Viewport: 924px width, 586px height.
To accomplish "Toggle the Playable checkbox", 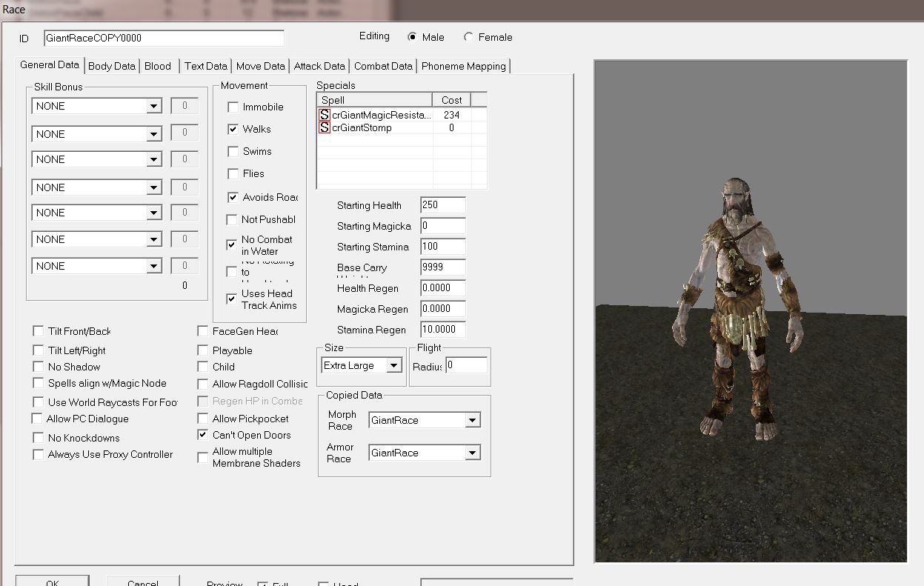I will pyautogui.click(x=203, y=350).
